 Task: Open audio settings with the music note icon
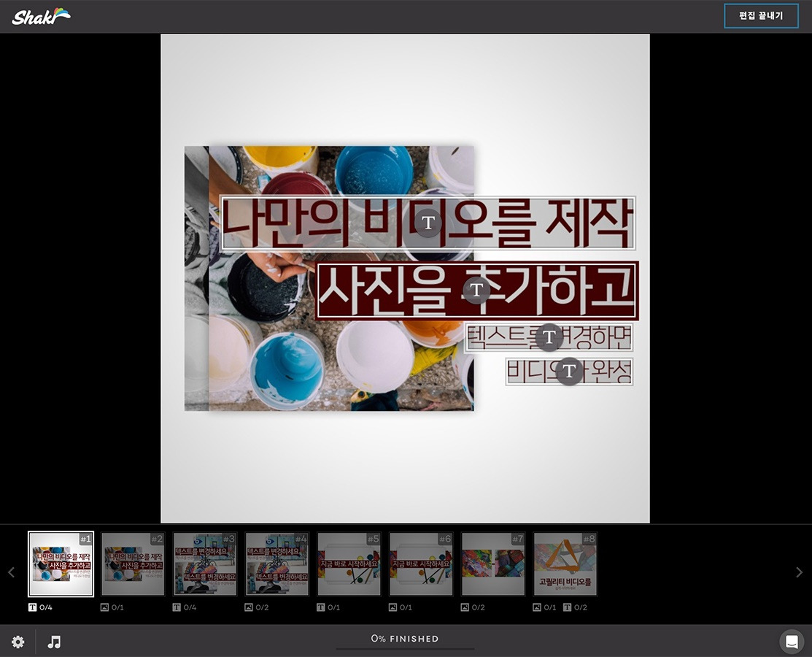click(53, 642)
